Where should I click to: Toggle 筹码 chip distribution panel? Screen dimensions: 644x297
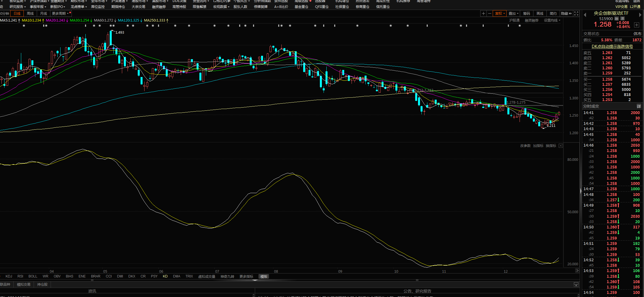click(527, 14)
